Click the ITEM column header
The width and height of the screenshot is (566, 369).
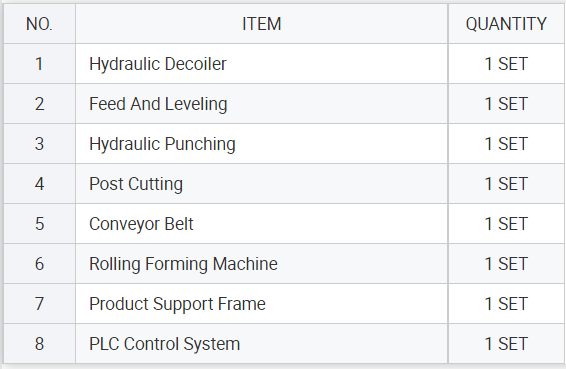262,24
